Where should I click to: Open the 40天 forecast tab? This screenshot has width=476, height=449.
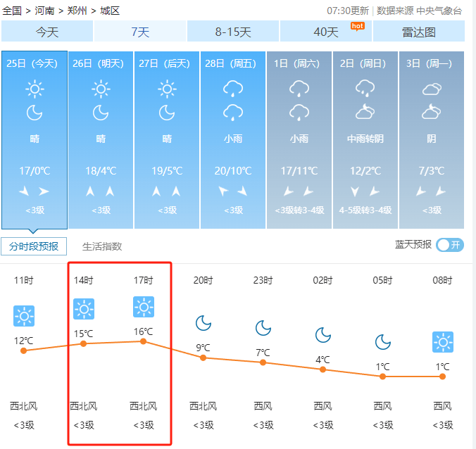(x=326, y=31)
